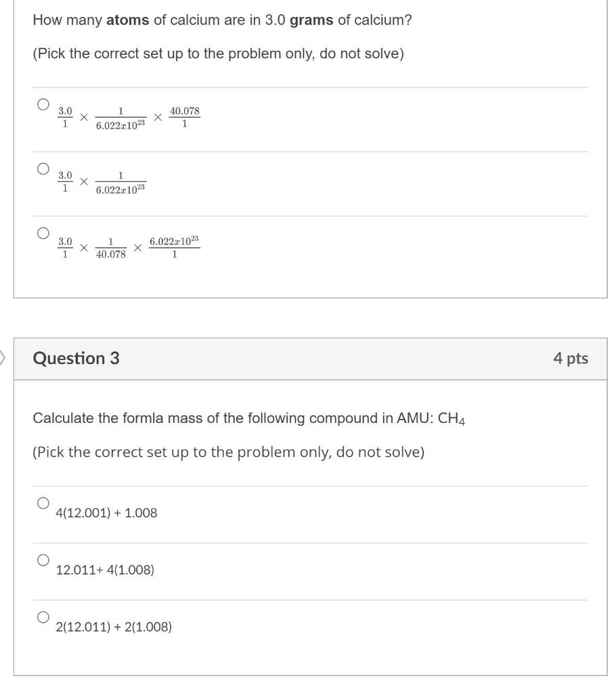616x693 pixels.
Task: Click the middle answer row of Question 3
Action: [x=271, y=569]
